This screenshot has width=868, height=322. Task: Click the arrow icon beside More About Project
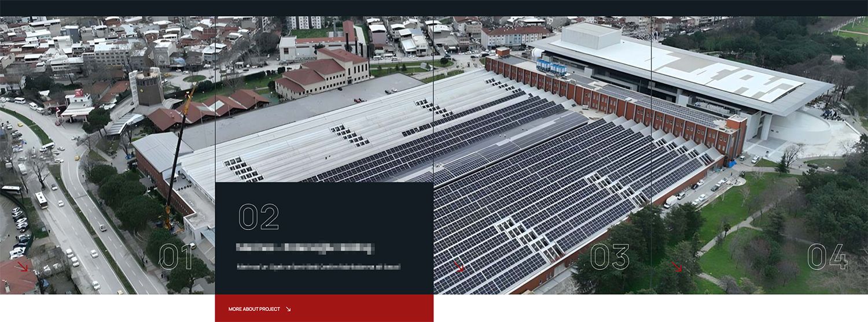[288, 309]
